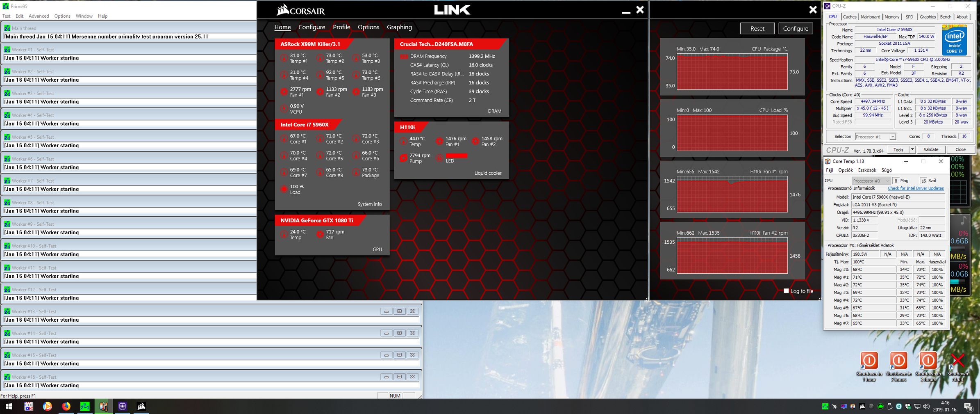Screen dimensions: 980x414
Task: Click the Configure button in graph panel
Action: tap(796, 28)
